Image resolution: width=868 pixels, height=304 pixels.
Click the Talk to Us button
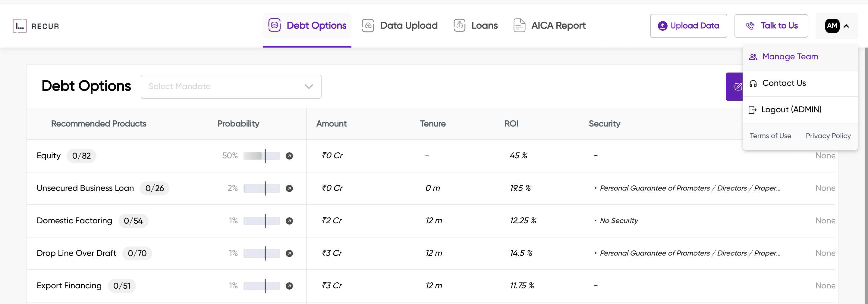pyautogui.click(x=771, y=26)
